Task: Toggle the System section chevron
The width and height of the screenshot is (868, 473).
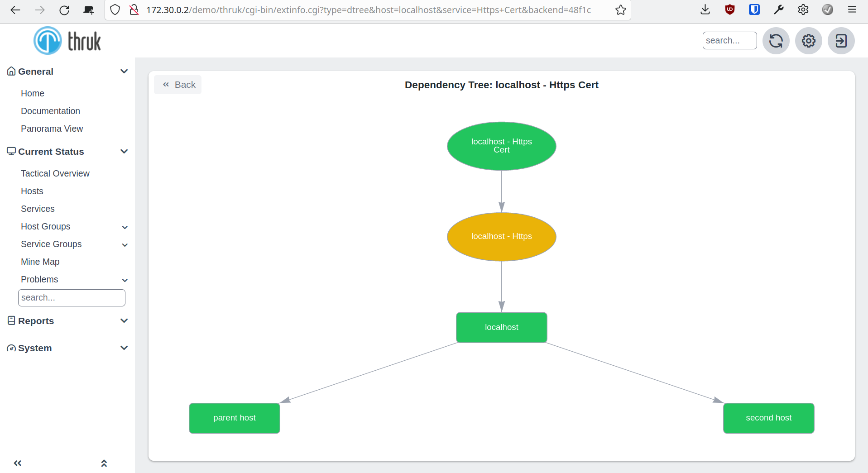Action: 124,348
